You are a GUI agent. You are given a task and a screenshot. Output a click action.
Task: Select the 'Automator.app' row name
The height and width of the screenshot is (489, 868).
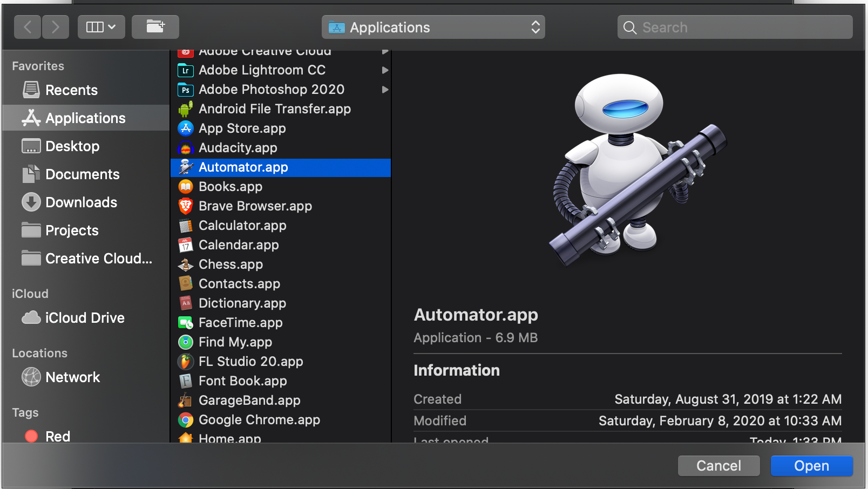click(x=243, y=167)
